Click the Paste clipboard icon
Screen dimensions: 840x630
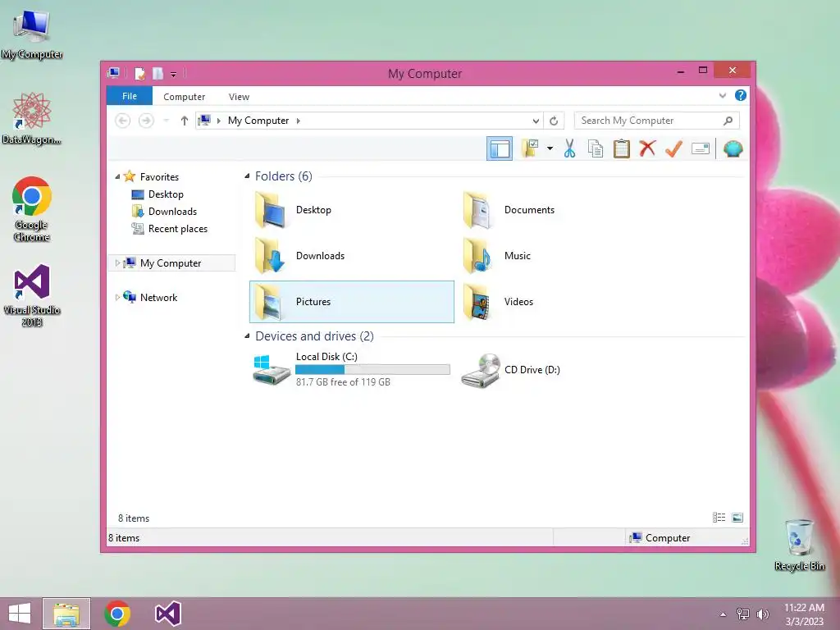[x=622, y=148]
